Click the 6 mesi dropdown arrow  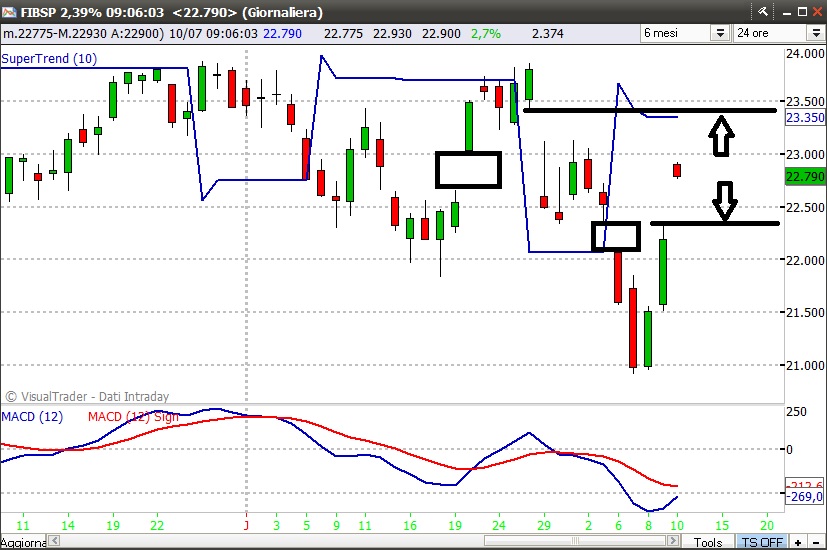pyautogui.click(x=719, y=33)
